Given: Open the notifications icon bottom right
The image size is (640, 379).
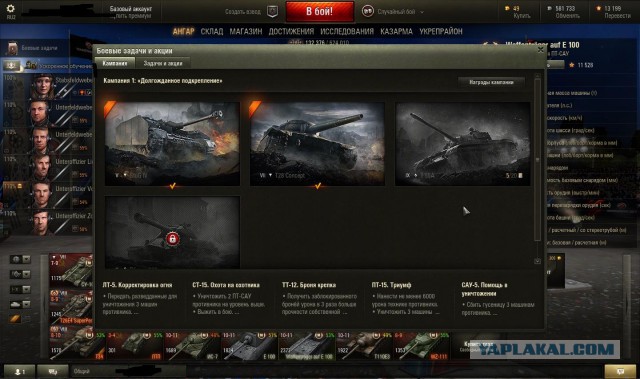Looking at the screenshot, I should (620, 371).
